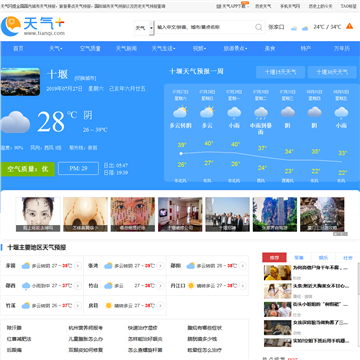
Task: Click the 手机天气网 link in top bar
Action: point(290,6)
